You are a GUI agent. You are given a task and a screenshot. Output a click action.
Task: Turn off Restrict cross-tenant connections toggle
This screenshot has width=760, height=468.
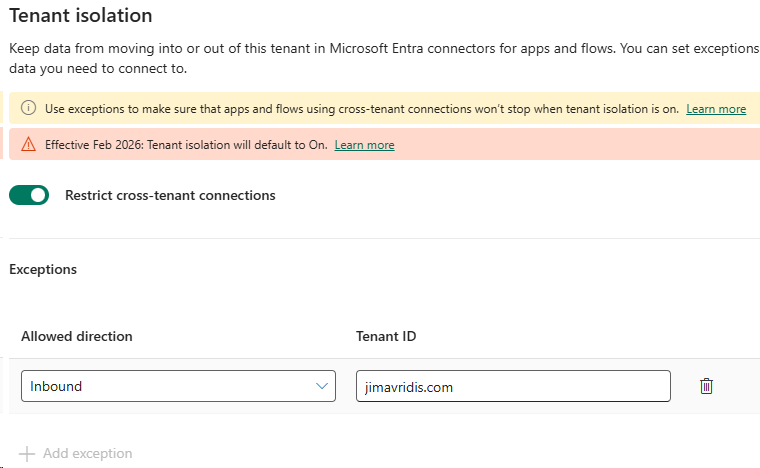[x=29, y=196]
